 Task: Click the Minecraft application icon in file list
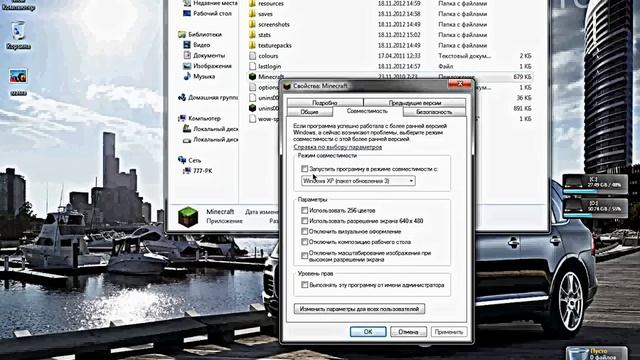(x=252, y=77)
